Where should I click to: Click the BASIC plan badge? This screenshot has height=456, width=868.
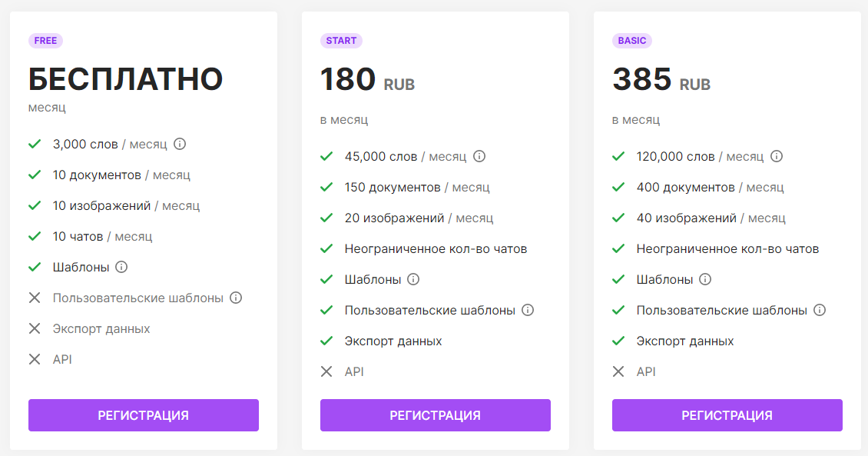(632, 41)
